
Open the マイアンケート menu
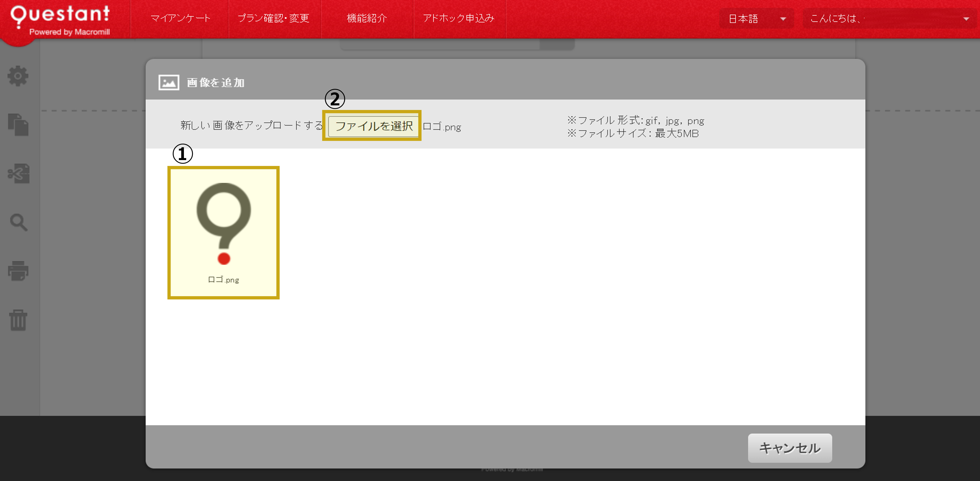(180, 18)
